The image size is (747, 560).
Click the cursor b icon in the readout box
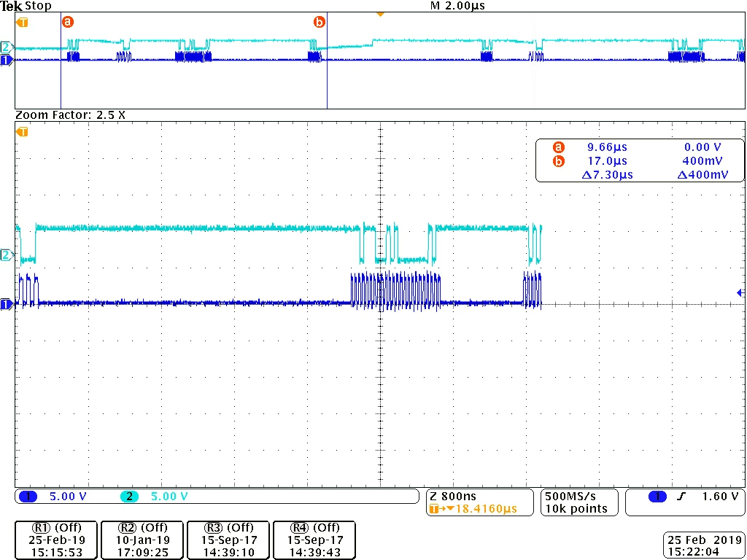558,161
